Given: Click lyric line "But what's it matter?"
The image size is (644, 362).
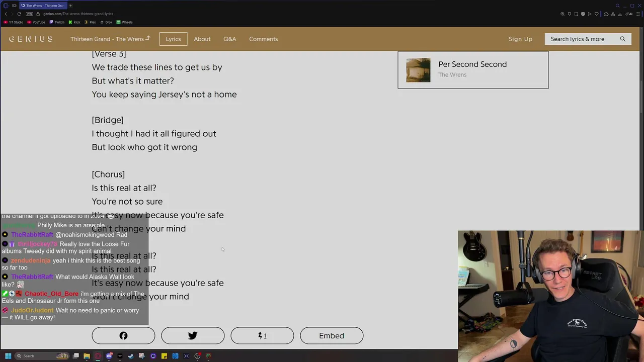Looking at the screenshot, I should click(133, 80).
